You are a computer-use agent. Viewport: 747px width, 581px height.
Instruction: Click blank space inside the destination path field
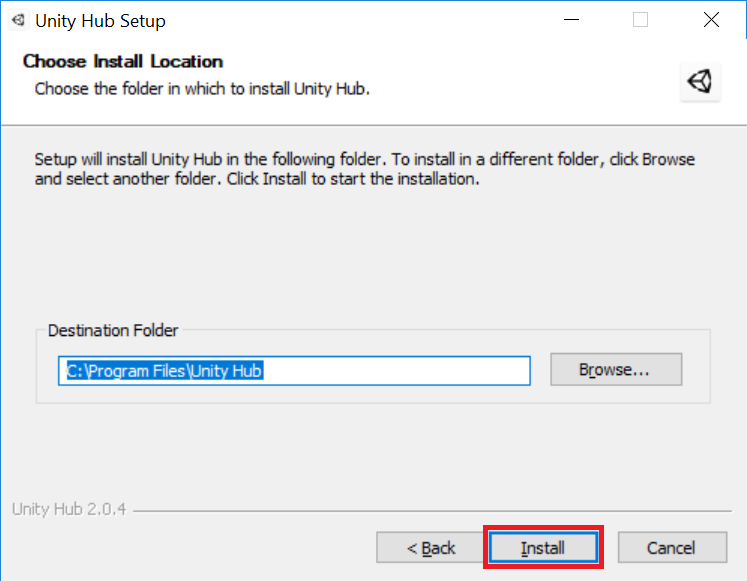[395, 371]
